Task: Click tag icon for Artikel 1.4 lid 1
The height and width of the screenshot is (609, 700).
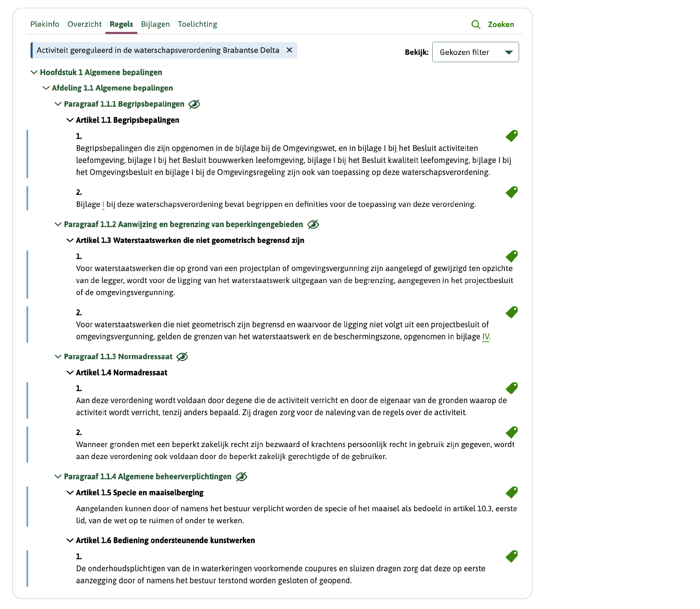Action: pos(512,388)
